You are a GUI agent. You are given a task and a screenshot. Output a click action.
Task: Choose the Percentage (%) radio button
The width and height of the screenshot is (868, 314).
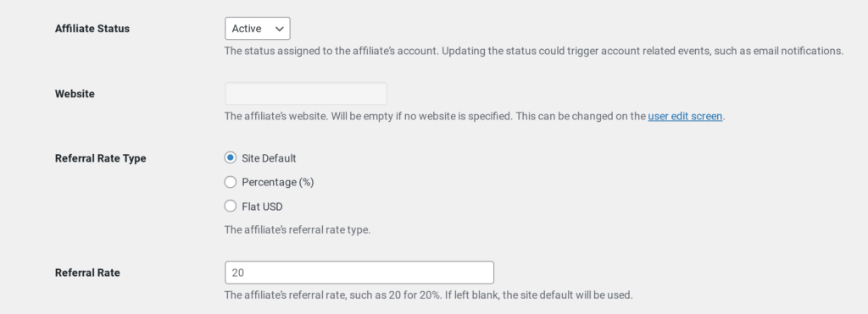(231, 182)
